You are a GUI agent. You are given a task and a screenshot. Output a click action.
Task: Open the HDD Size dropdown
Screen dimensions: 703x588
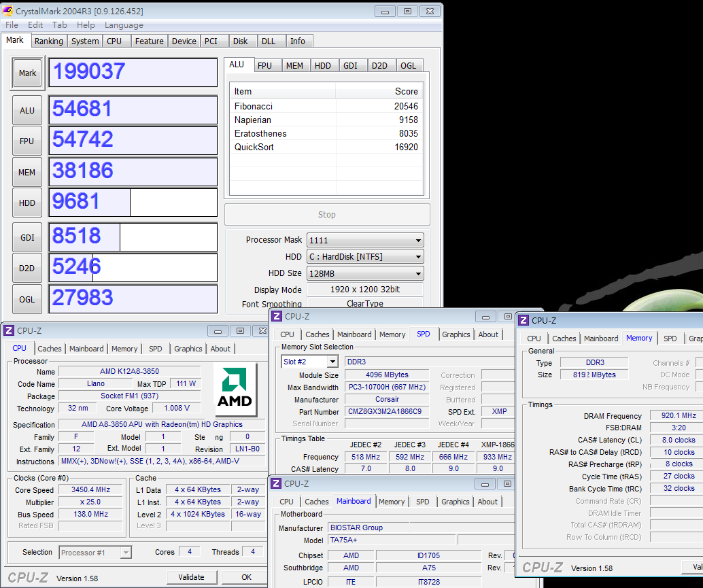[x=365, y=273]
